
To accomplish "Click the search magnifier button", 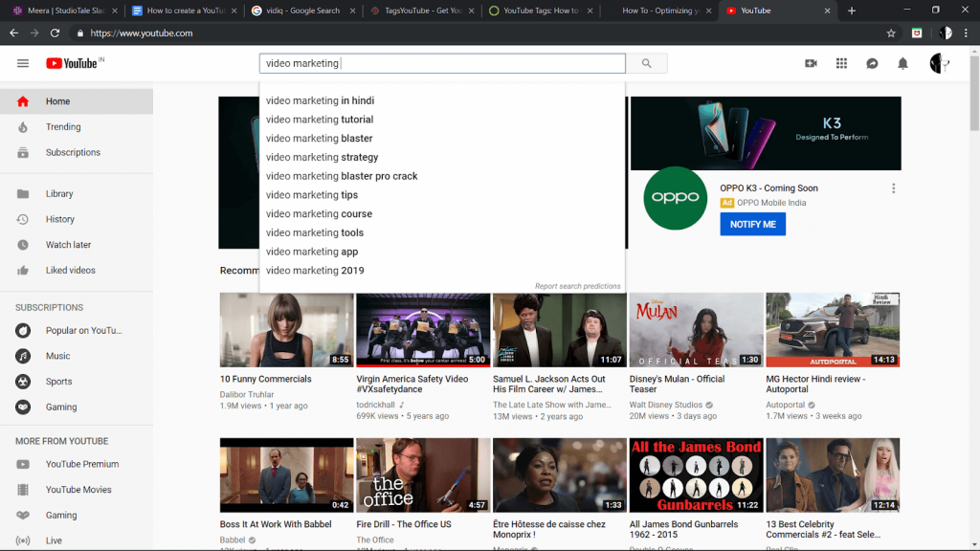I will [646, 63].
